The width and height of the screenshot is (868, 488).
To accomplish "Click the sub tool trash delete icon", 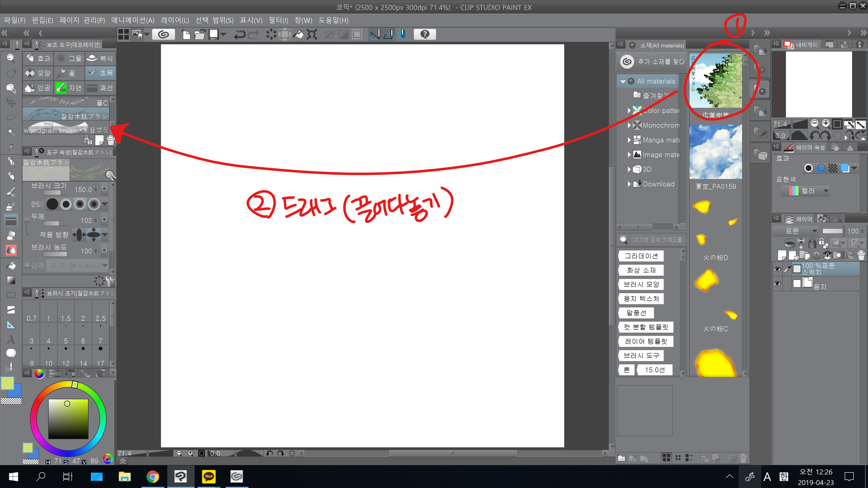I will [111, 140].
